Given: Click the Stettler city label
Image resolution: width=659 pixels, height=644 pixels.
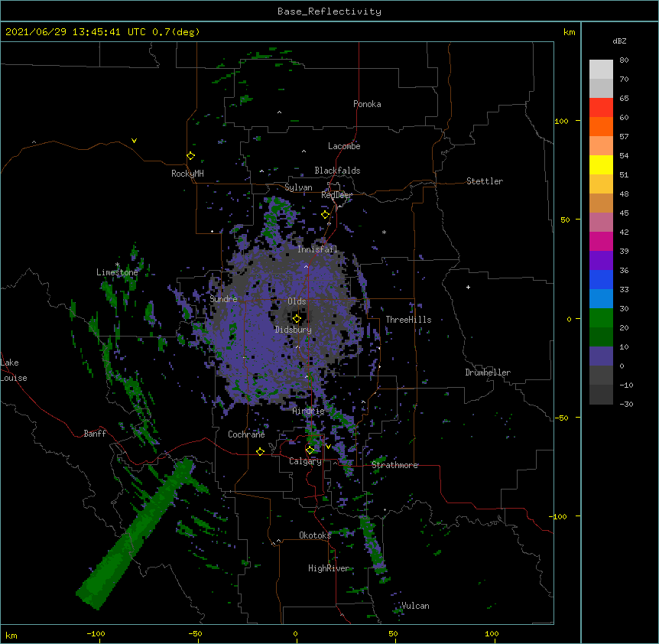Looking at the screenshot, I should pos(485,181).
